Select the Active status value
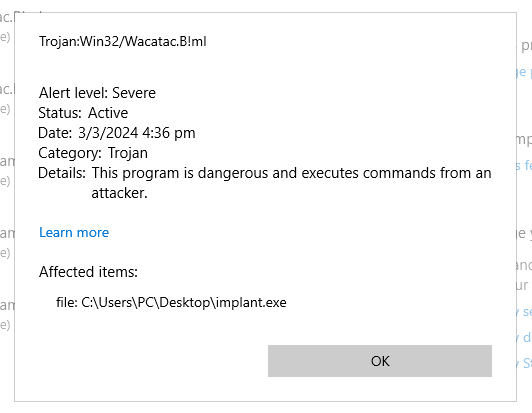This screenshot has width=532, height=413. pos(108,113)
